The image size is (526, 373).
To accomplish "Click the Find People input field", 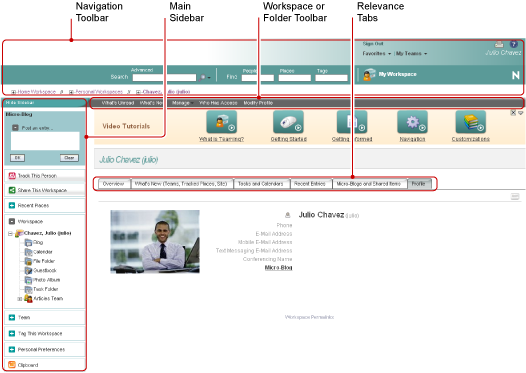I will coord(258,78).
